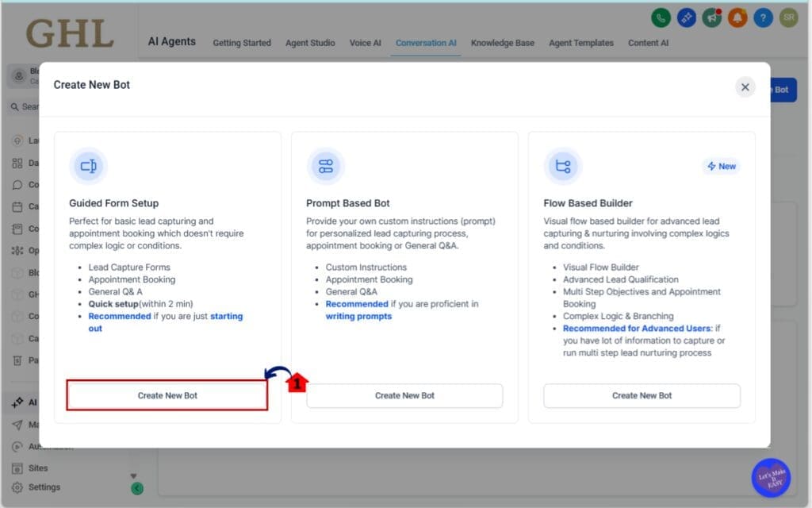The image size is (812, 508).
Task: Click the help question mark icon
Action: point(762,17)
